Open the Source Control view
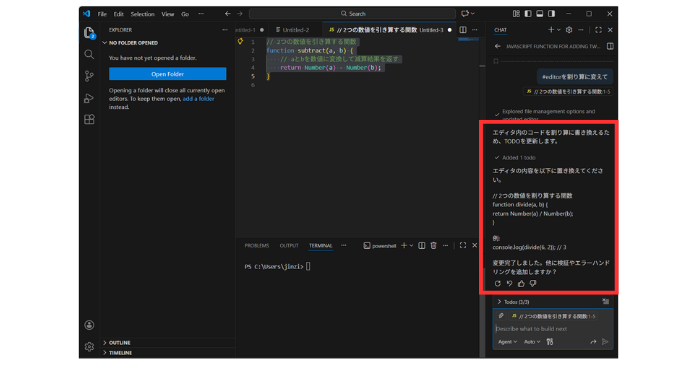 click(89, 76)
